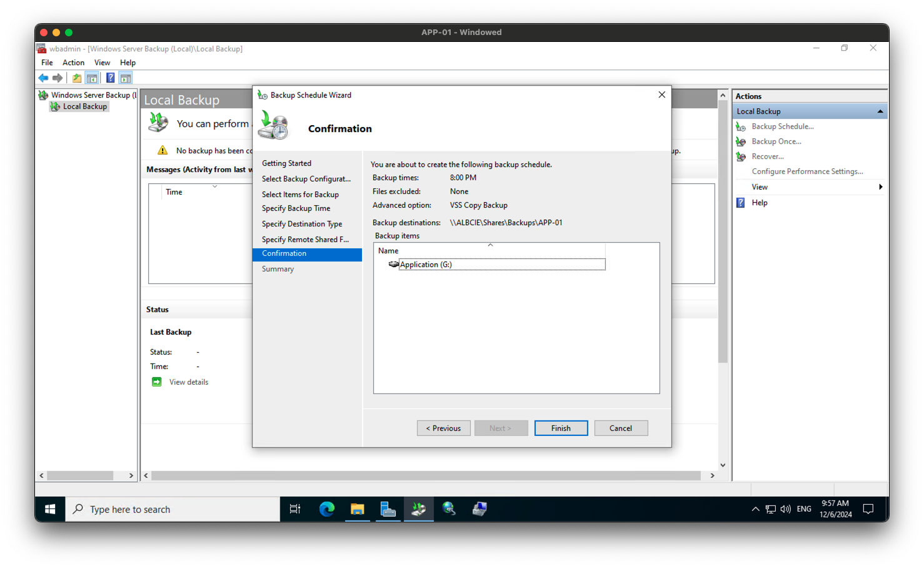The height and width of the screenshot is (568, 924).
Task: Click the Show/Hide Console Tree toolbar icon
Action: (92, 78)
